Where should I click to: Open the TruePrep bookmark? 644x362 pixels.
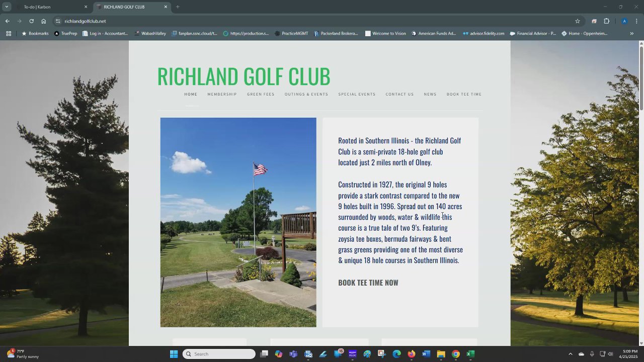point(65,34)
